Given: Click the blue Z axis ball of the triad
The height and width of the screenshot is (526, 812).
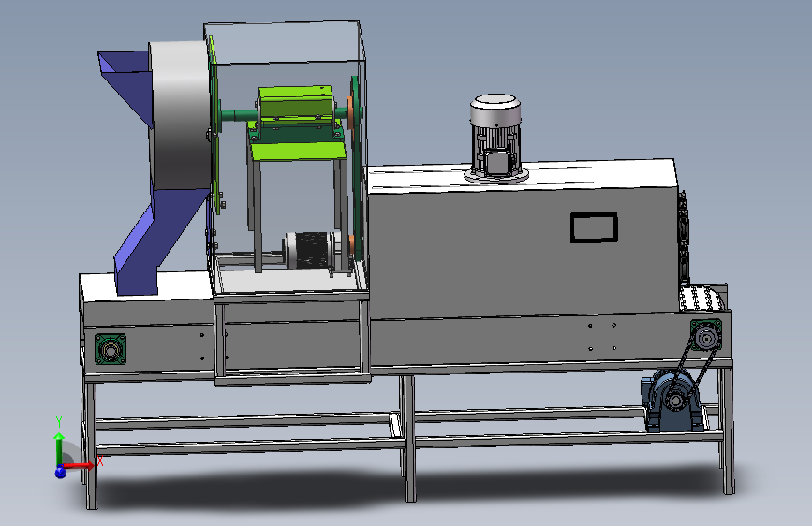Looking at the screenshot, I should (x=61, y=472).
